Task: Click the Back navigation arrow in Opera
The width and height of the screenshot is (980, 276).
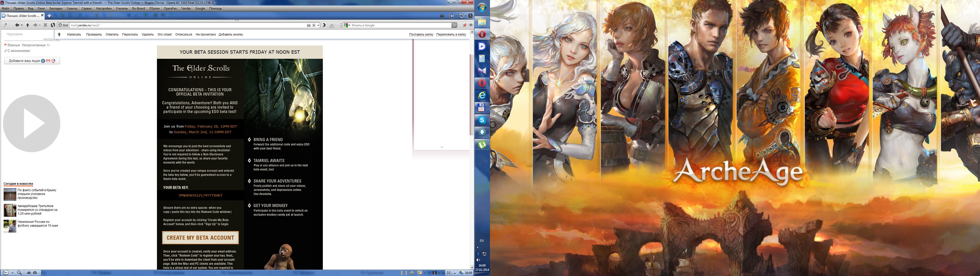Action: click(17, 25)
